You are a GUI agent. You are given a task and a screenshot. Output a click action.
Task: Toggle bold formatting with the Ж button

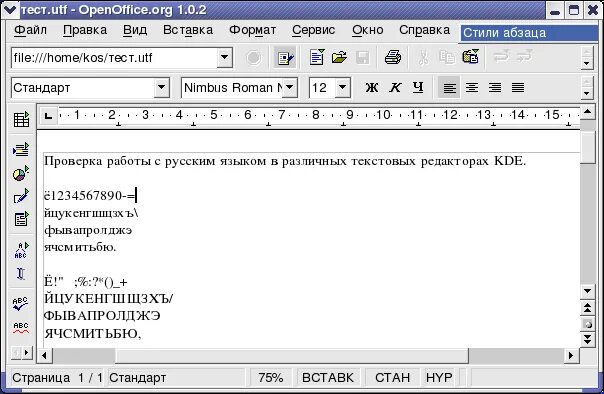[x=371, y=88]
